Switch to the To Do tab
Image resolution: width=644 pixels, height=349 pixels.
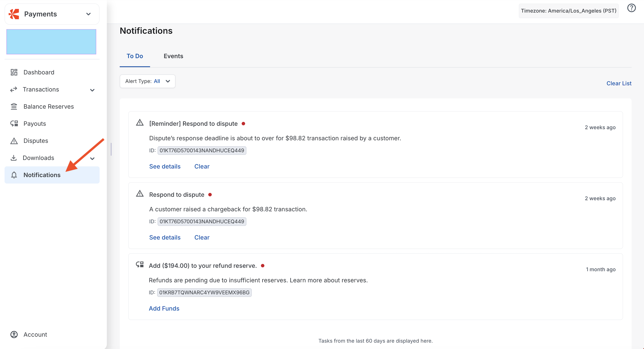pos(135,56)
